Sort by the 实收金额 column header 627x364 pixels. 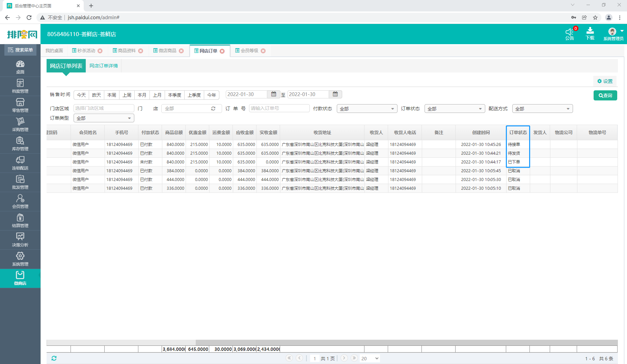tap(268, 132)
